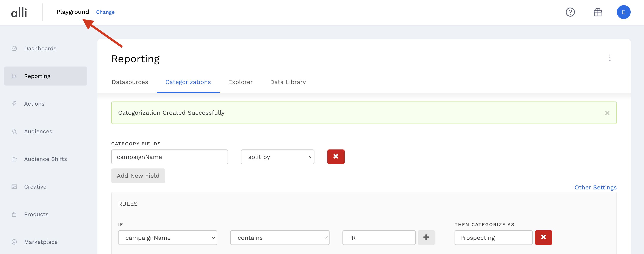Screen dimensions: 644x254
Task: Click the Change client link
Action: coord(105,12)
